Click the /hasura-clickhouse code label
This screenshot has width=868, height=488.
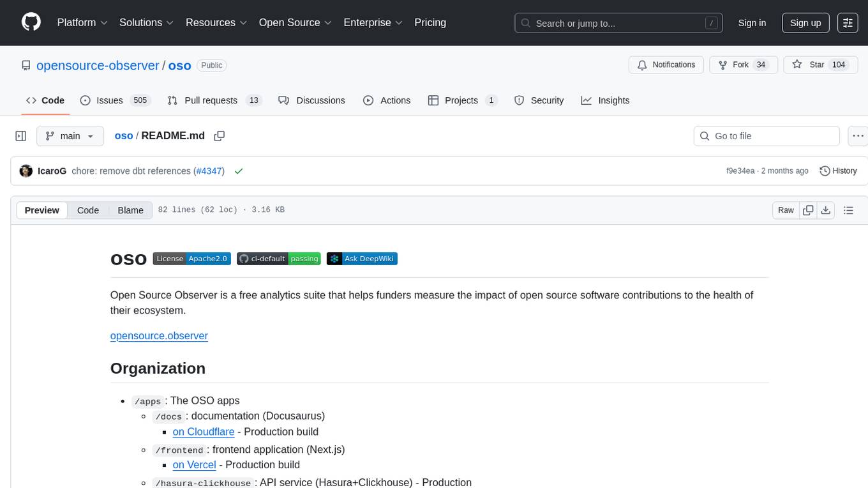[203, 483]
